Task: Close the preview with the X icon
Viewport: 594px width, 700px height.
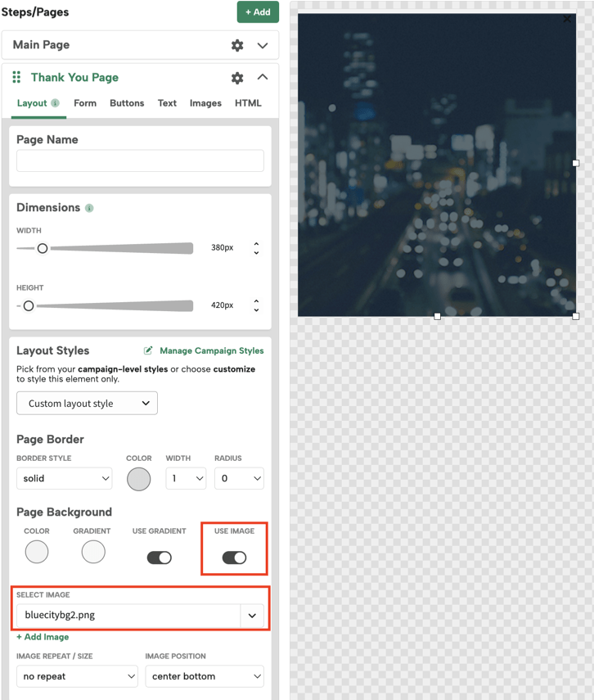Action: pos(567,19)
